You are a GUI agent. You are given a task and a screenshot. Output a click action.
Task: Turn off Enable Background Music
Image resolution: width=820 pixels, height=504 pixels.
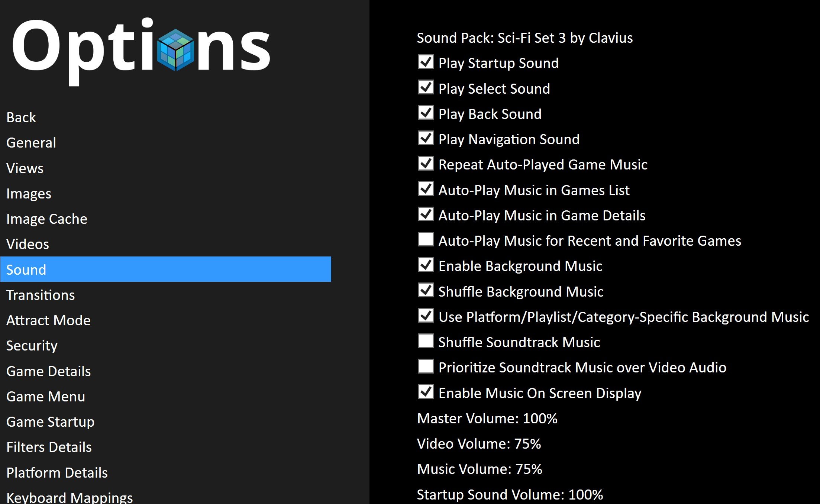[426, 265]
